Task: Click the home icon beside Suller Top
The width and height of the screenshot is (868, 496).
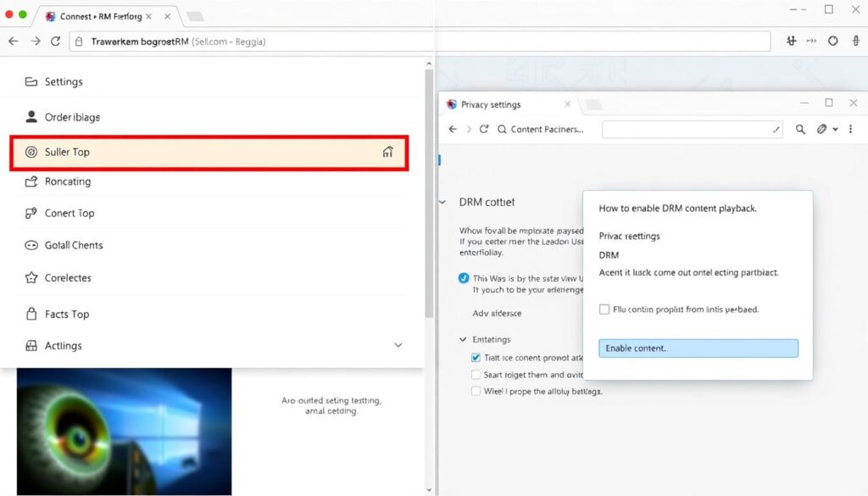Action: click(387, 152)
